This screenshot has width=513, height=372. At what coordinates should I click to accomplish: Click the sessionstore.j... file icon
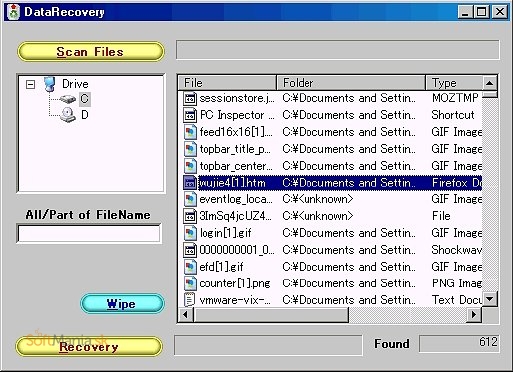point(190,98)
